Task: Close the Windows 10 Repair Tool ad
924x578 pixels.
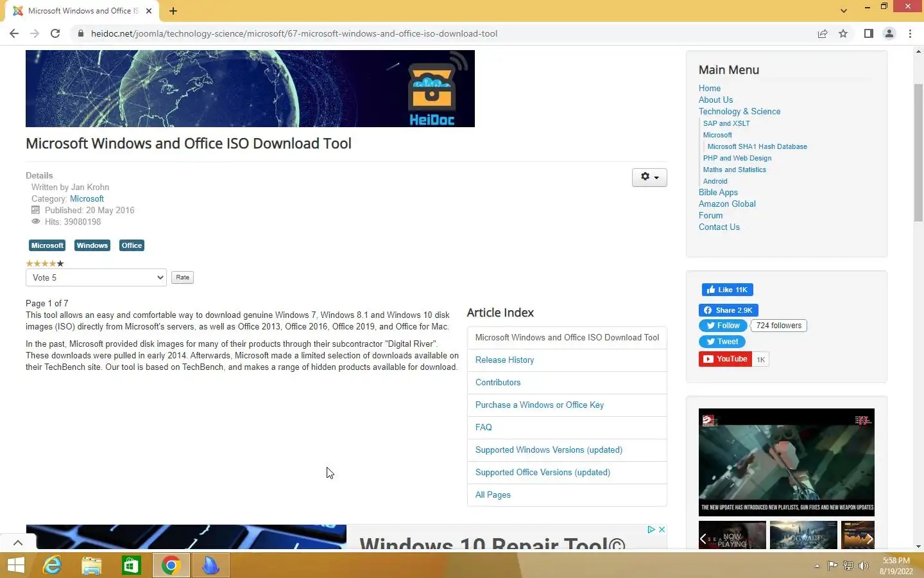Action: [x=662, y=530]
